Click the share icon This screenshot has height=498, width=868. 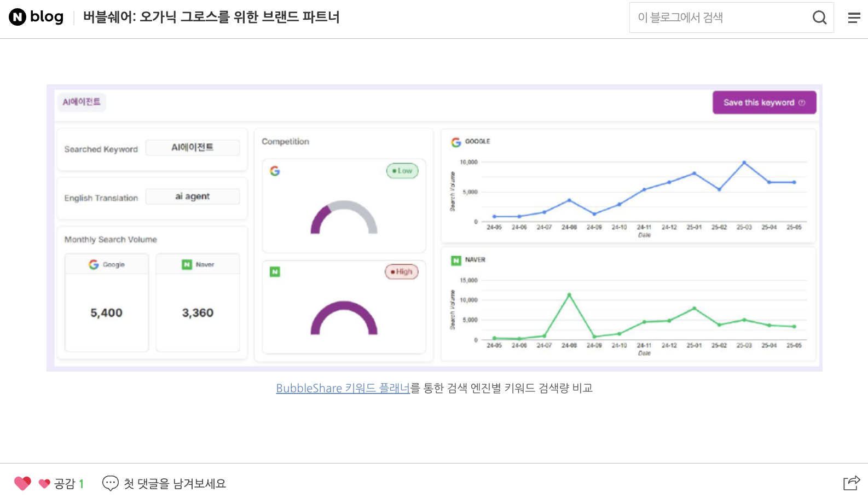pyautogui.click(x=852, y=483)
